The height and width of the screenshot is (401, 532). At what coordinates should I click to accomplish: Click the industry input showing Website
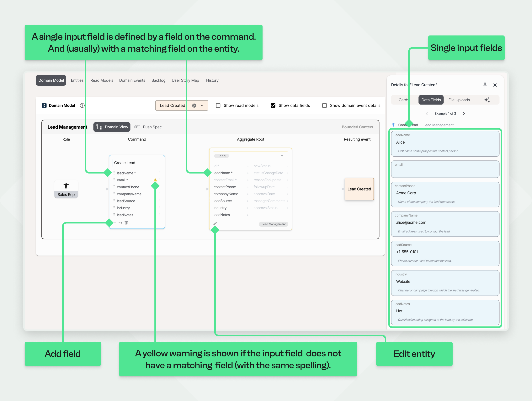pos(445,283)
